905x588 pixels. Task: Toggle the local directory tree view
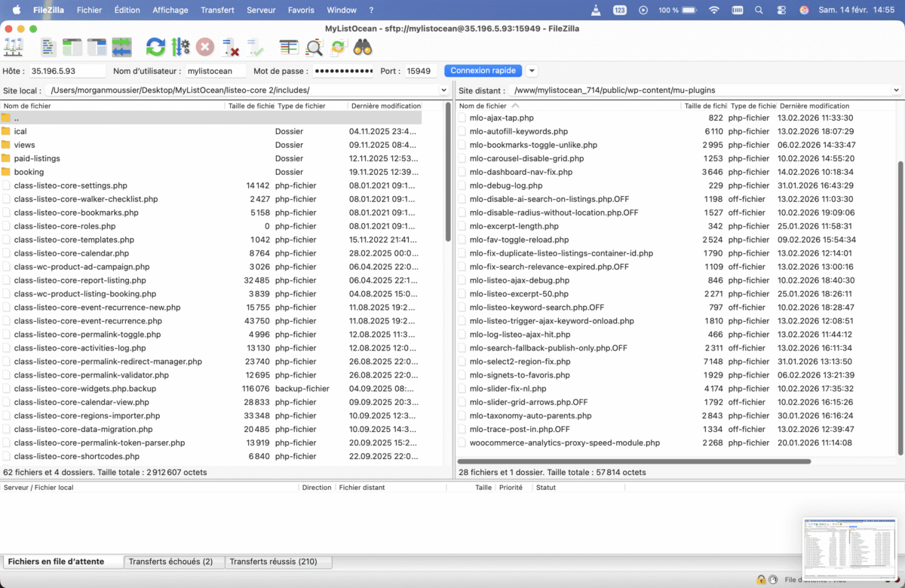tap(72, 47)
